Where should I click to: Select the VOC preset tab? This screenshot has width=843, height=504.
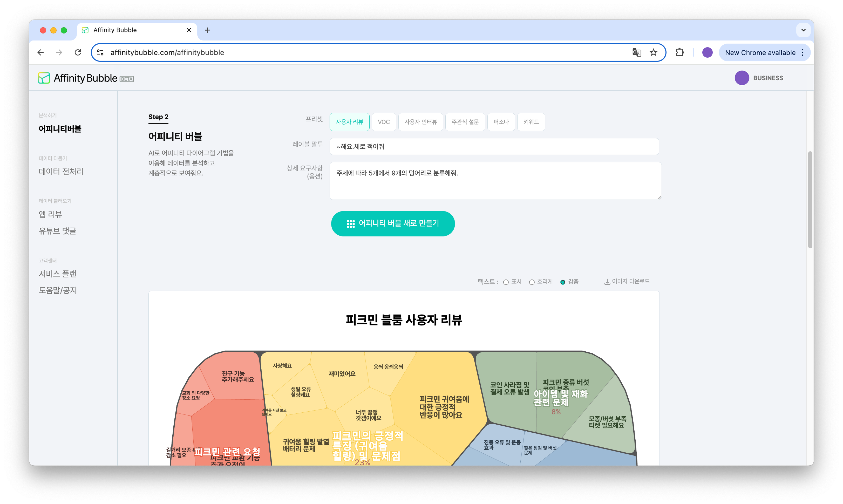tap(384, 122)
